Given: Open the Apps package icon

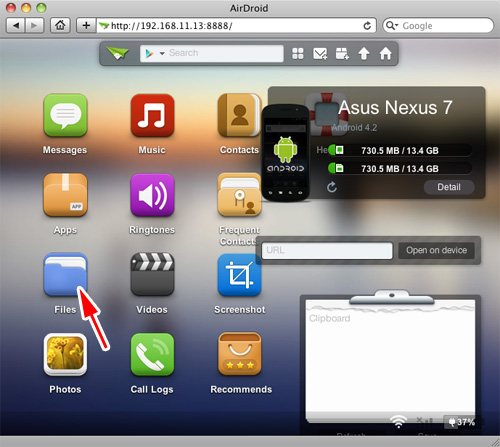Looking at the screenshot, I should click(x=65, y=195).
